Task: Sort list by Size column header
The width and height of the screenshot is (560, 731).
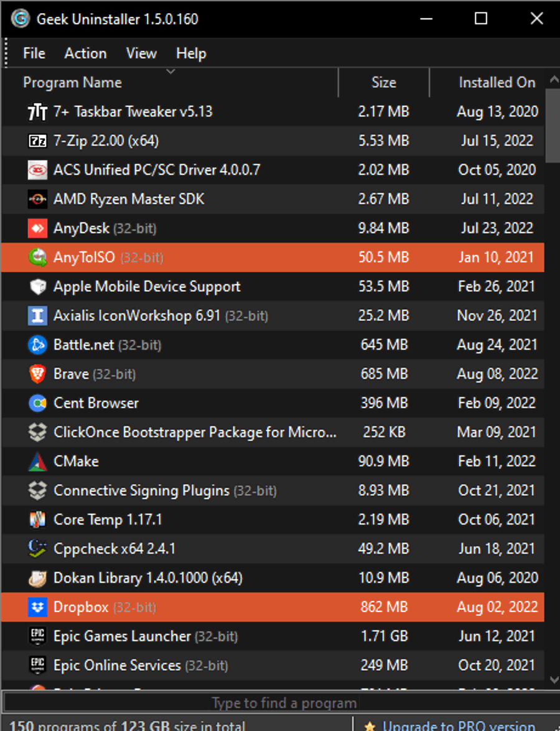Action: click(384, 83)
